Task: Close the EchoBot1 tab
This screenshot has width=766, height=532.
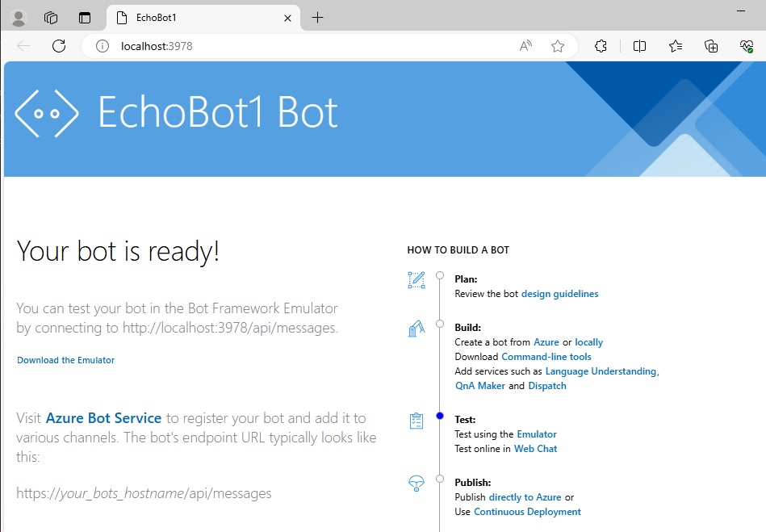Action: pyautogui.click(x=287, y=18)
